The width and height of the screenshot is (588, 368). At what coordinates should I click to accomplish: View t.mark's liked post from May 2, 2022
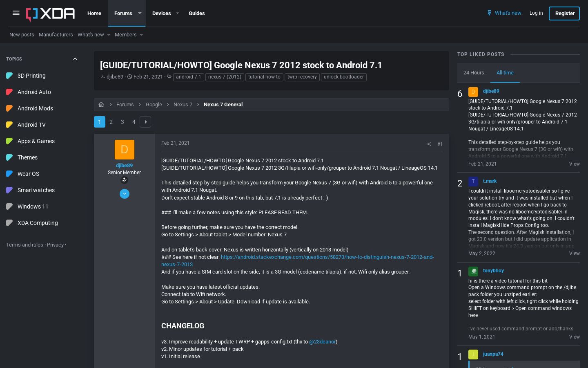point(574,254)
